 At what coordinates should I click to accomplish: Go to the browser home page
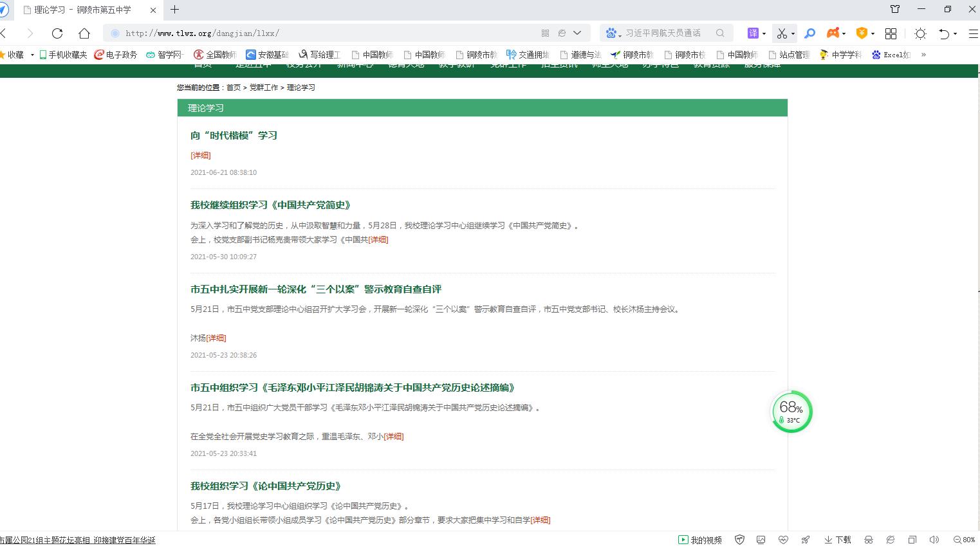tap(84, 33)
